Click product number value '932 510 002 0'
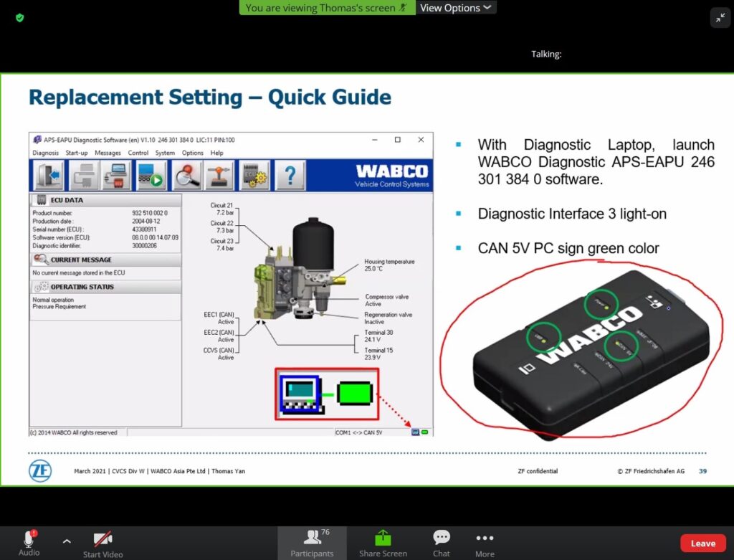This screenshot has height=560, width=734. pos(150,212)
